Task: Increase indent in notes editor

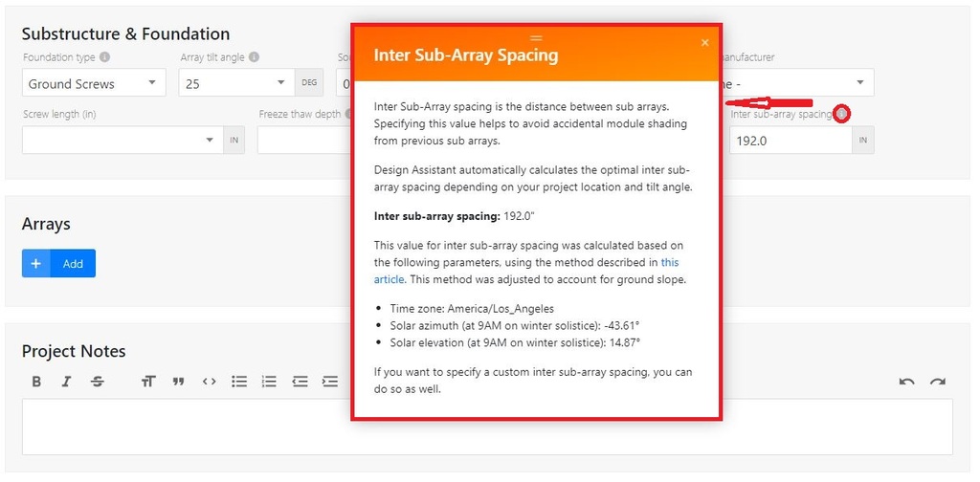Action: 330,382
